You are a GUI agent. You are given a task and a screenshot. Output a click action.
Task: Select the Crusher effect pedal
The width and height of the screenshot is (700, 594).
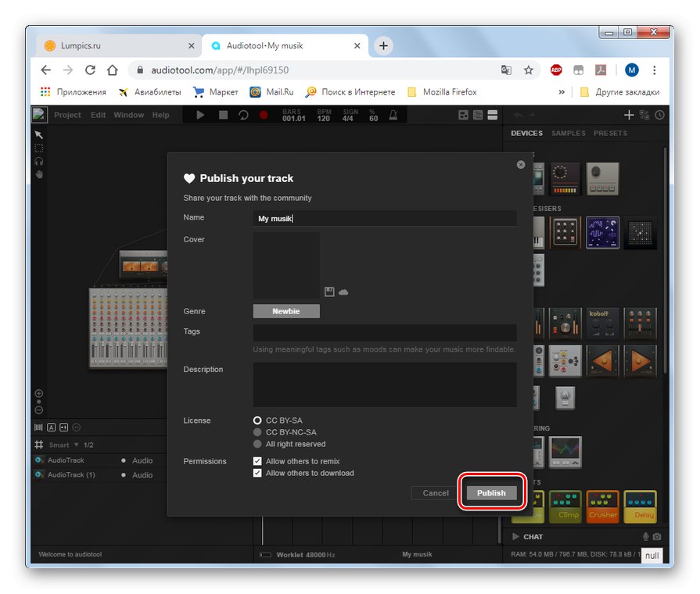tap(602, 506)
